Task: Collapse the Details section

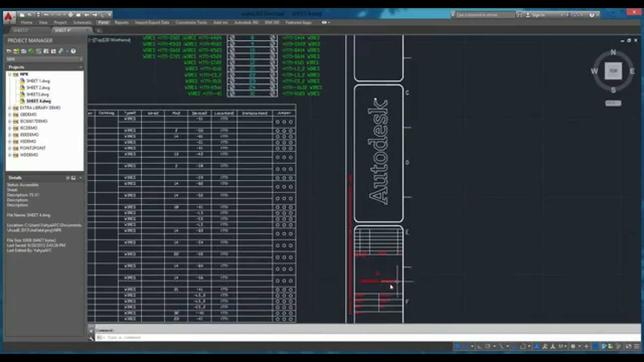Action: click(x=80, y=177)
